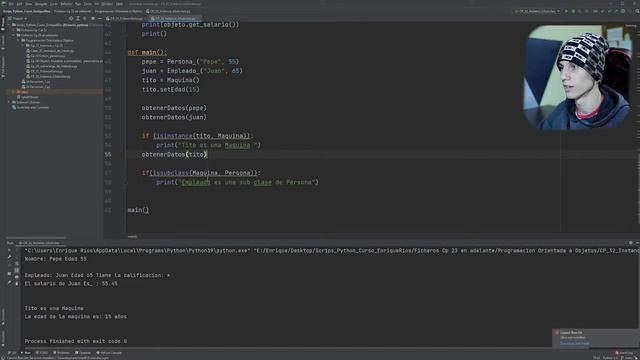Click the Rerun icon in Run panel
640x360 pixels.
coord(9,250)
